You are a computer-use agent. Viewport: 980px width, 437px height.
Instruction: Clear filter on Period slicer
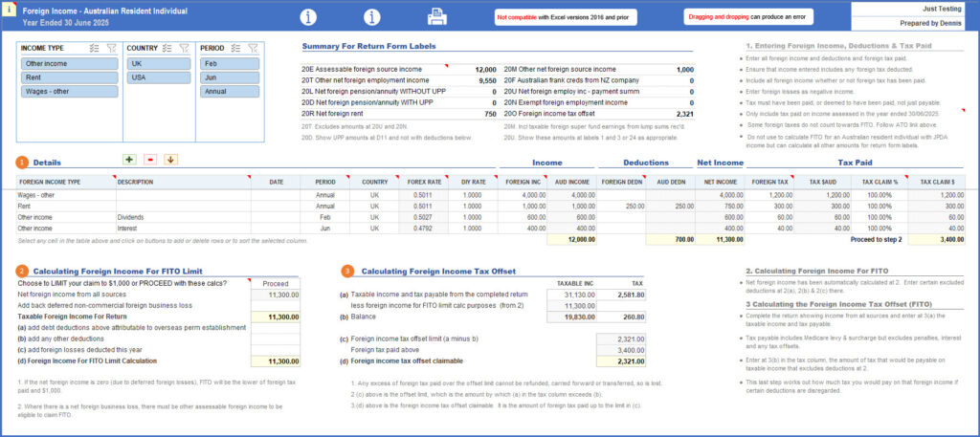click(254, 48)
